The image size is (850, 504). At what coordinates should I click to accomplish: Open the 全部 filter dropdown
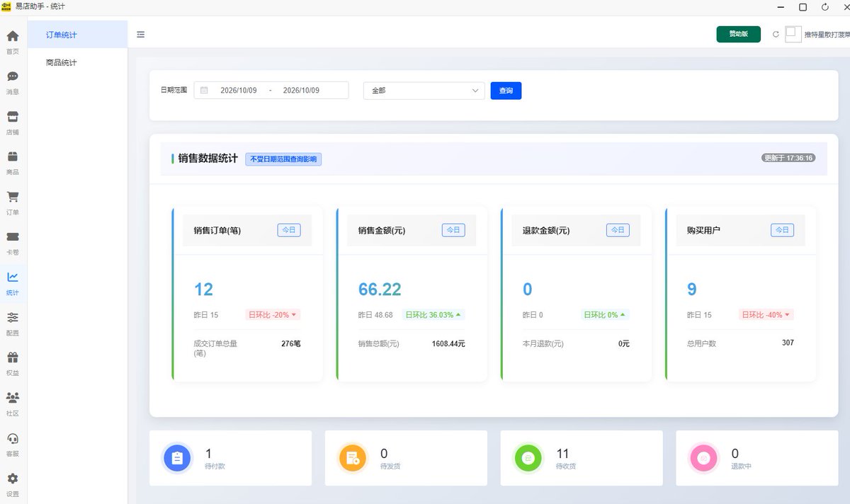[424, 91]
